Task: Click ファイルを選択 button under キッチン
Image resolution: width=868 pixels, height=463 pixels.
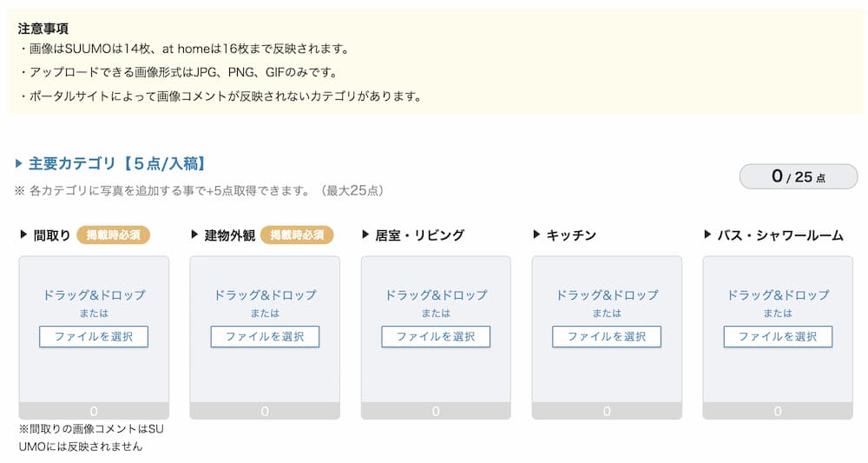Action: [x=607, y=336]
